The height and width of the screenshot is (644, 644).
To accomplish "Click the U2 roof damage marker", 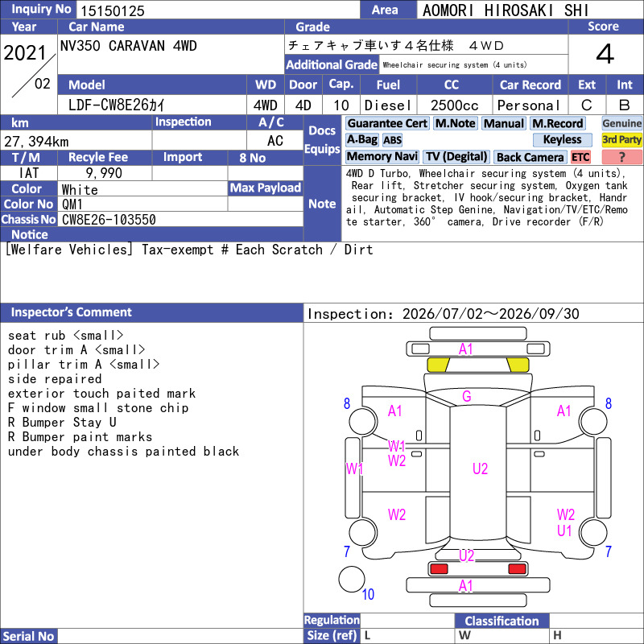I will tap(480, 469).
